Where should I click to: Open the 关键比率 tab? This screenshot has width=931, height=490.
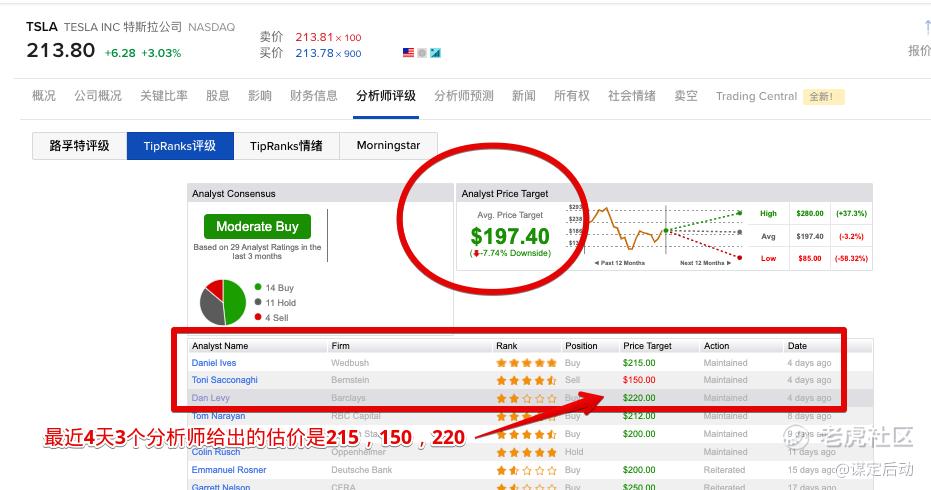(163, 96)
